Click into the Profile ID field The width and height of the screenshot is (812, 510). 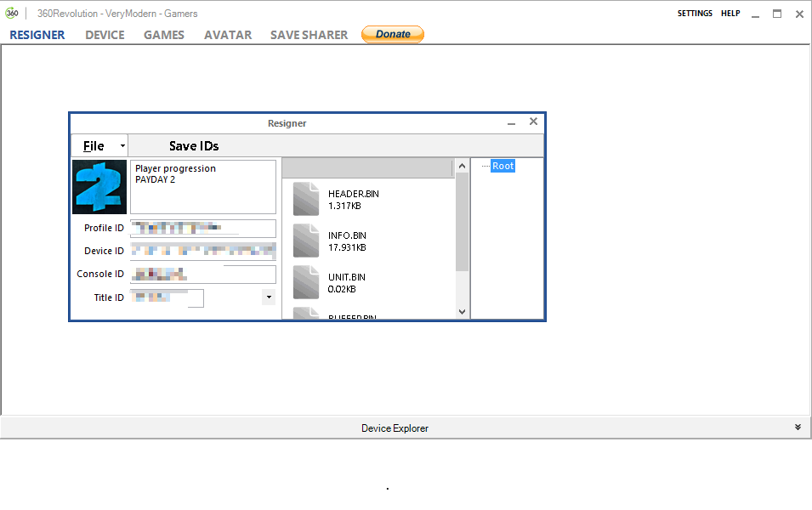point(203,229)
